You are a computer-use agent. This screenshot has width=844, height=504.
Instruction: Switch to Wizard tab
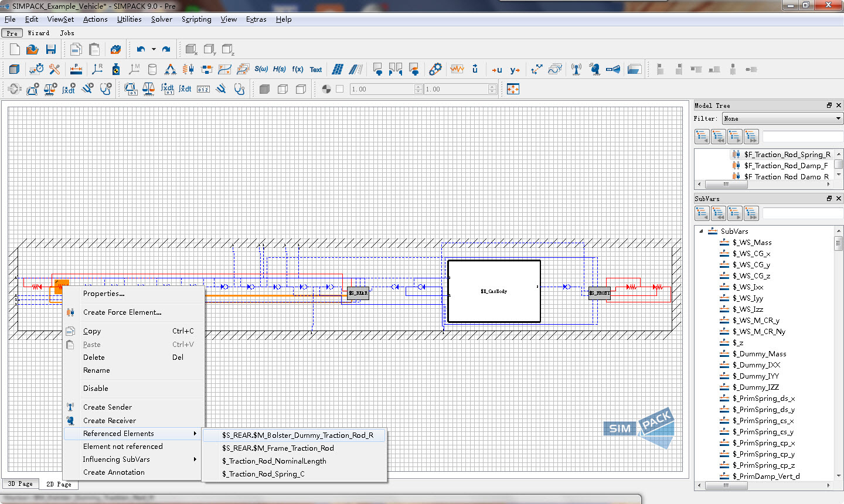(39, 33)
